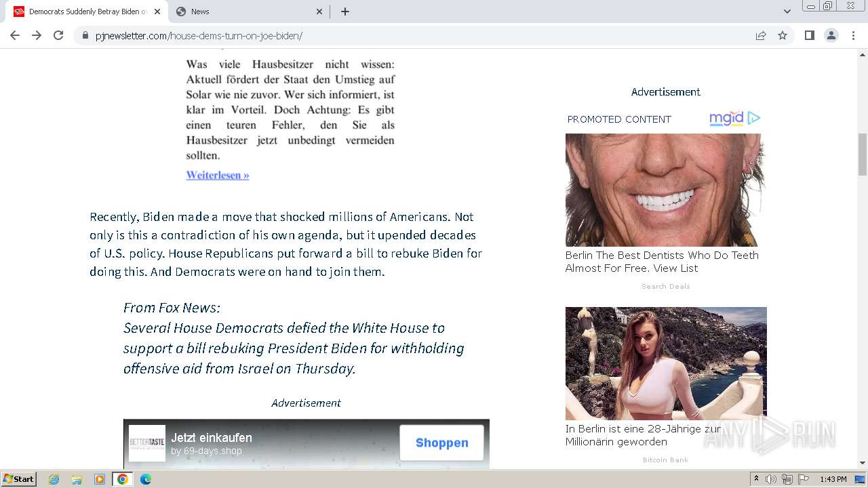
Task: Open a new browser tab
Action: click(345, 12)
